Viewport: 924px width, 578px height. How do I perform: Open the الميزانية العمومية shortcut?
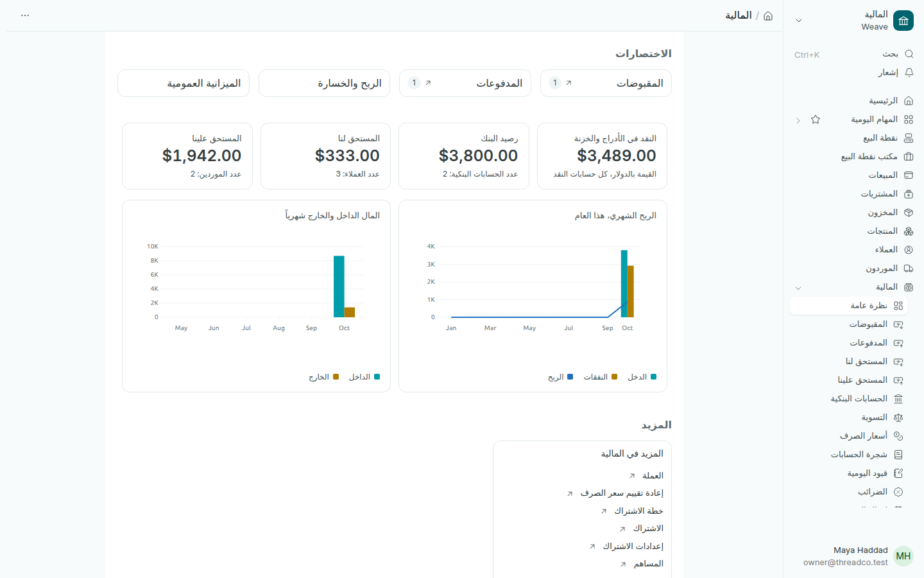[x=184, y=83]
